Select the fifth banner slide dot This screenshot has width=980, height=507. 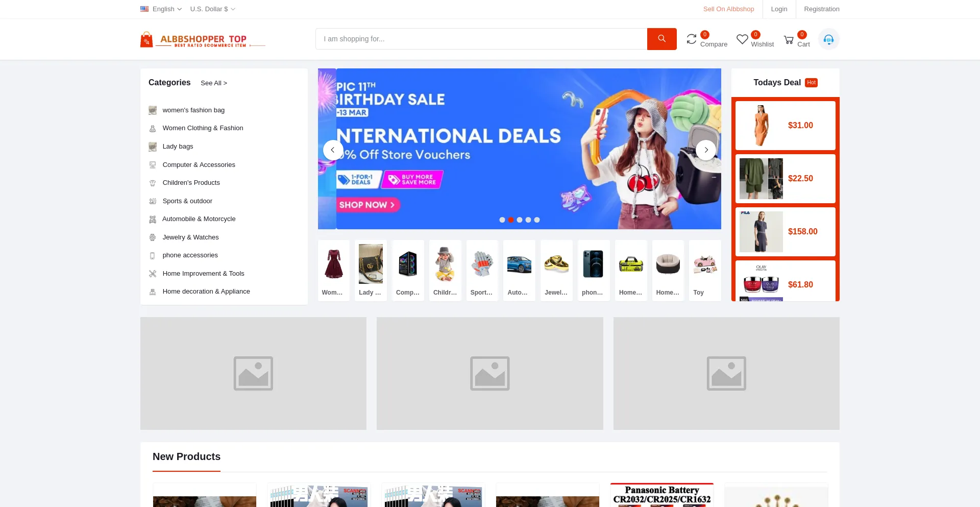(x=537, y=220)
